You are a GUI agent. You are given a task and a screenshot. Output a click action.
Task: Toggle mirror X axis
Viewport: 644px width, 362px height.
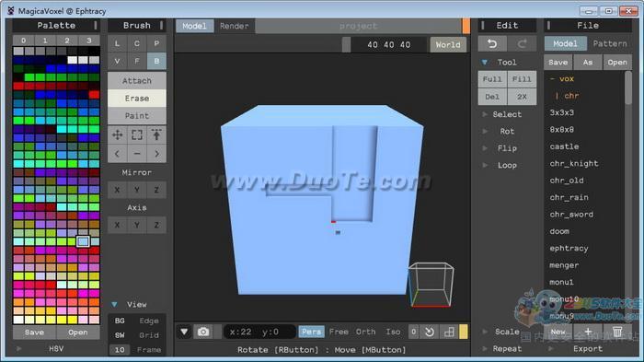pyautogui.click(x=118, y=190)
